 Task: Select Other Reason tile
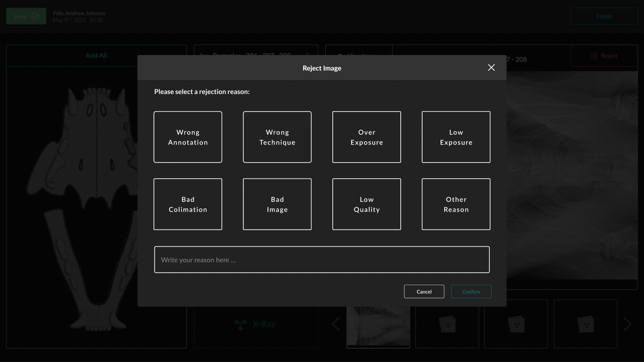456,204
